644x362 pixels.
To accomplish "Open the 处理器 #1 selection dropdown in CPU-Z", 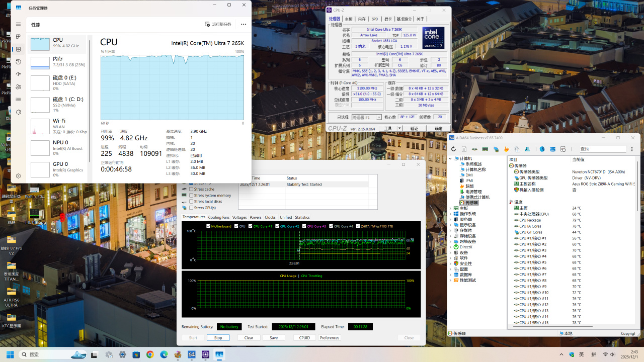I will 366,117.
